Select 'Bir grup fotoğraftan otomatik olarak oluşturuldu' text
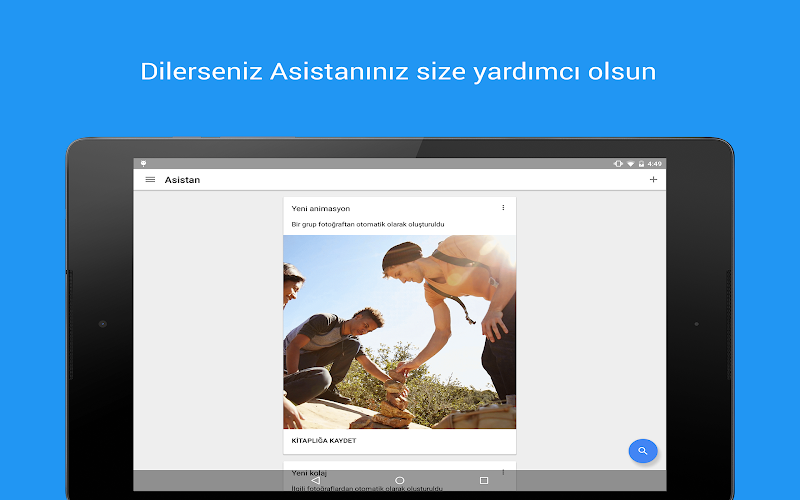The height and width of the screenshot is (500, 800). [x=368, y=224]
